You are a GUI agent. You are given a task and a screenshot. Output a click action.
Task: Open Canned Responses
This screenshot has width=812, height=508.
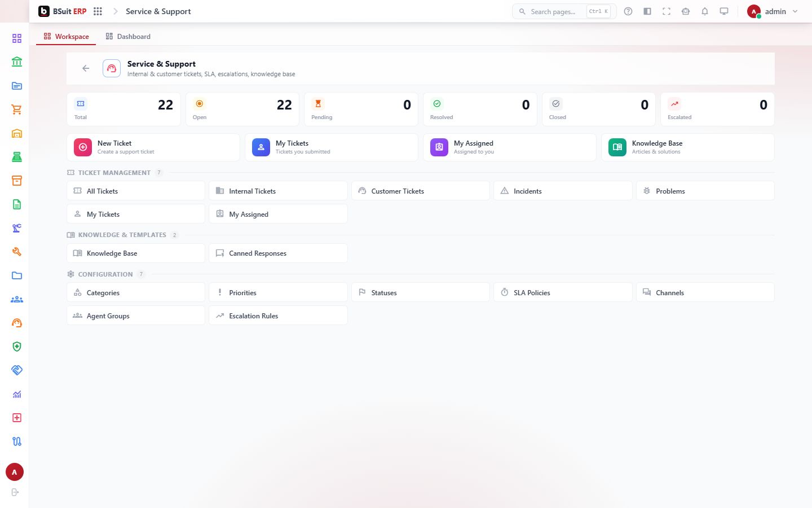click(278, 253)
